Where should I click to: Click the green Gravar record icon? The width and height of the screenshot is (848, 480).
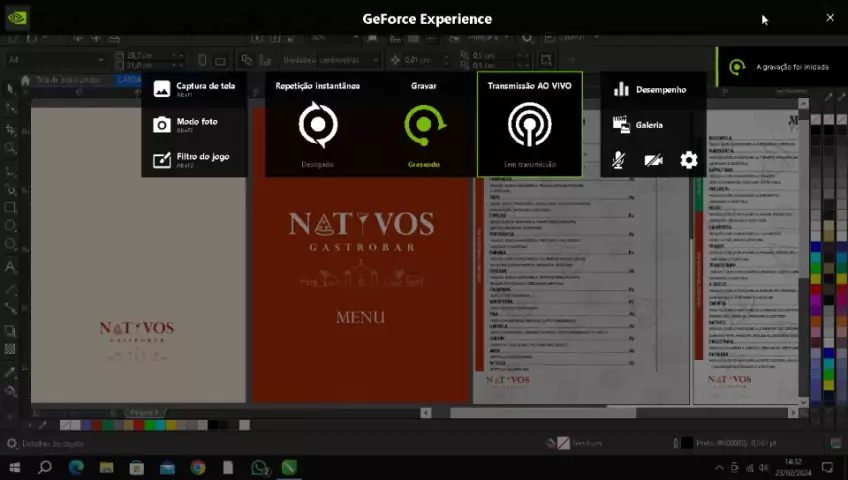(x=424, y=125)
